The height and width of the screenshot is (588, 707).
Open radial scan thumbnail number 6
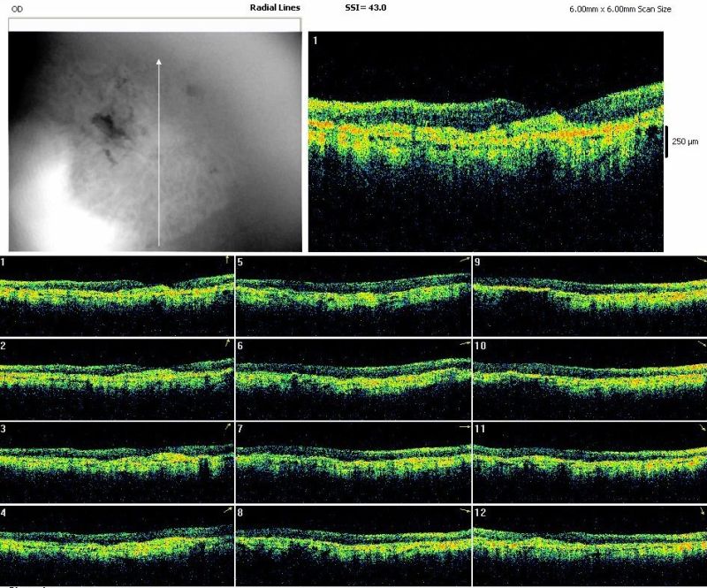353,375
